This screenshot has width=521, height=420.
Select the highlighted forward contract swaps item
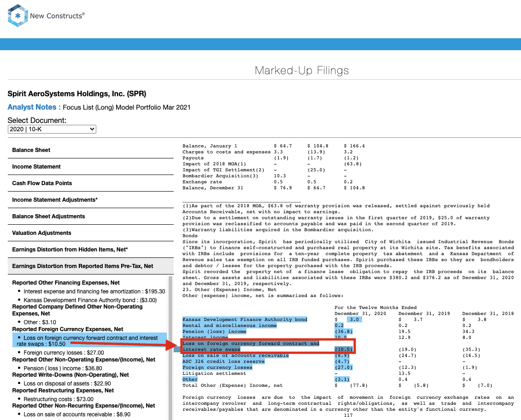pos(89,341)
